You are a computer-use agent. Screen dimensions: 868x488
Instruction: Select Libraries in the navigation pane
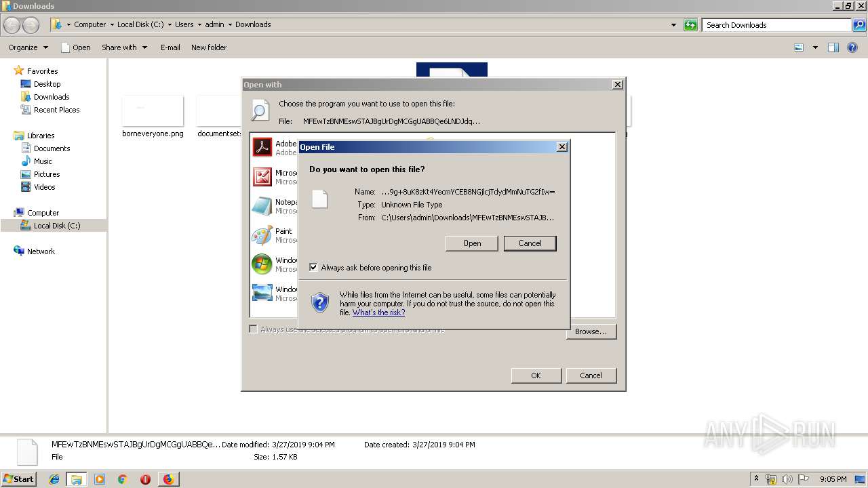[x=41, y=136]
